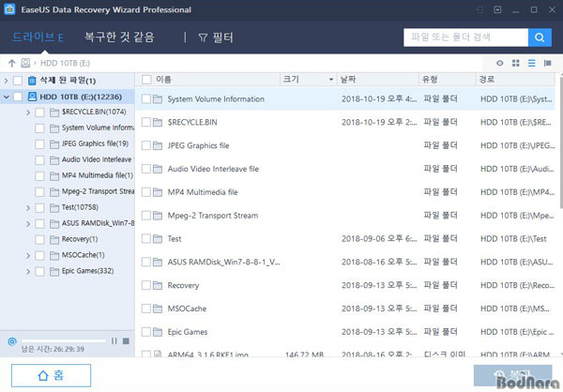
Task: Click title bar import session icon
Action: click(x=479, y=9)
